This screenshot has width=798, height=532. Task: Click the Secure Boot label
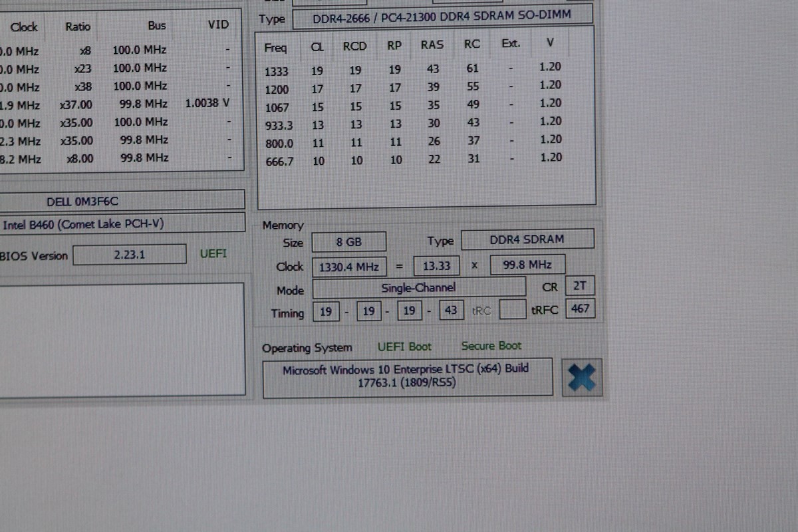coord(491,346)
